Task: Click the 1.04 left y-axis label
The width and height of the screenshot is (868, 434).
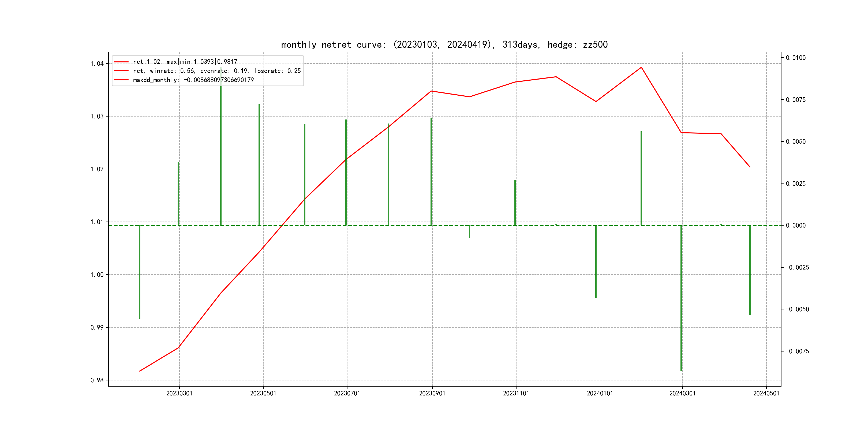Action: (97, 64)
